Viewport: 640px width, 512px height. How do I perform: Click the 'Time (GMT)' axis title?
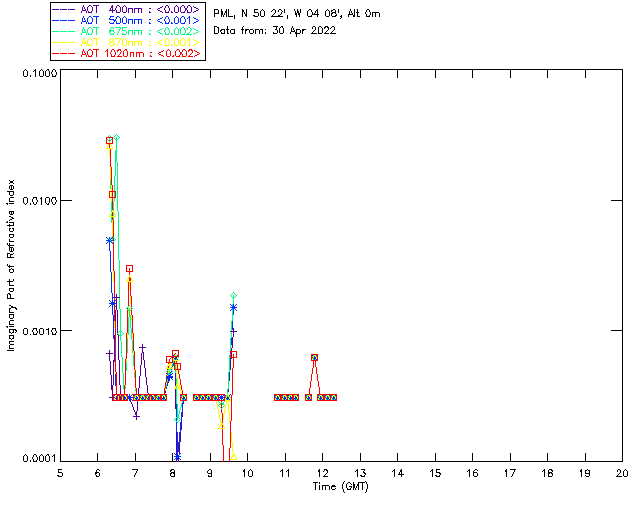tap(340, 487)
